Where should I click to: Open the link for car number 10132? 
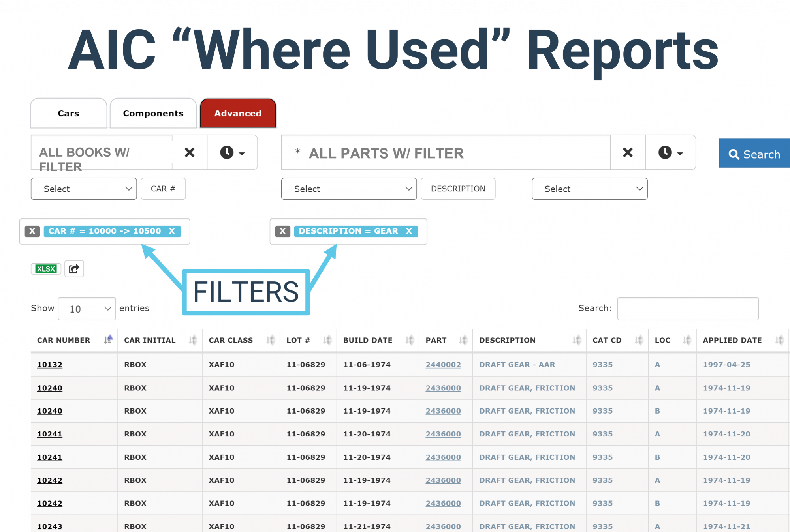[x=49, y=364]
